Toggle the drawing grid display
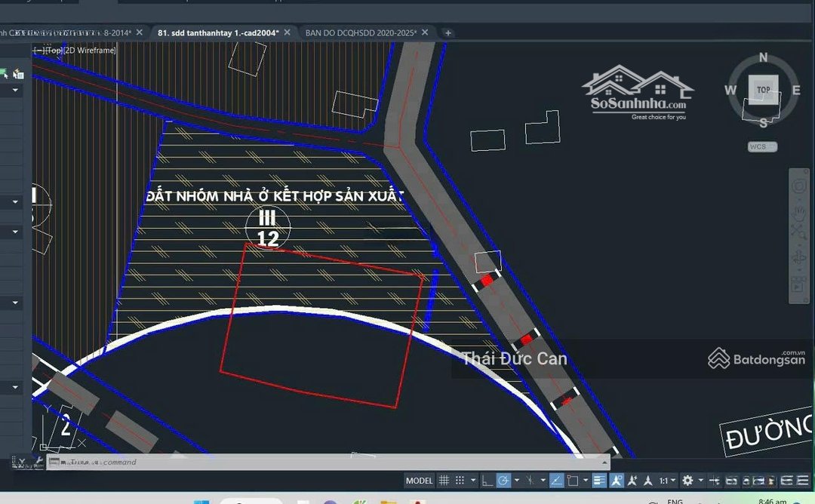This screenshot has height=504, width=815. coord(444,481)
